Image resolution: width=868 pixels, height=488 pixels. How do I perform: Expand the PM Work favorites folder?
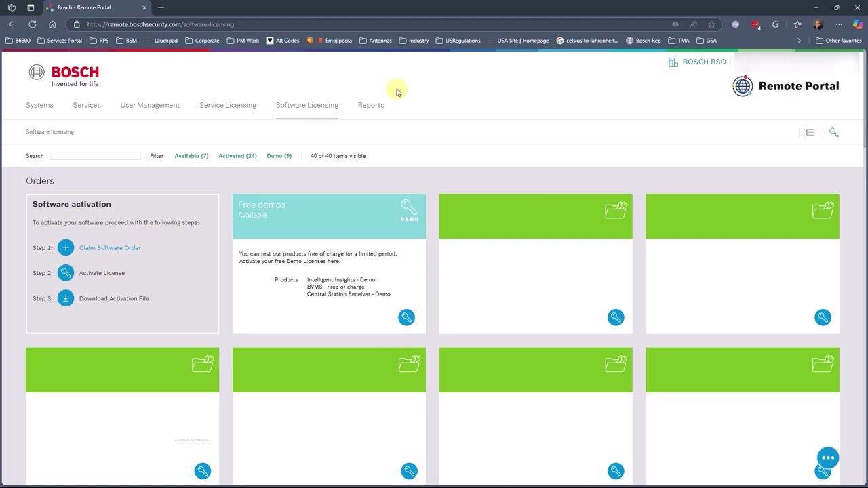[x=243, y=41]
